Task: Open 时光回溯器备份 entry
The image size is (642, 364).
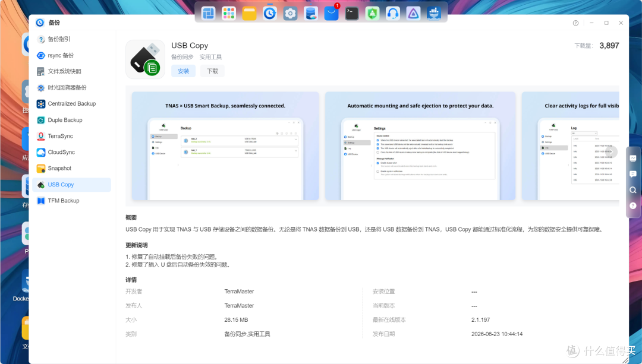Action: tap(72, 87)
